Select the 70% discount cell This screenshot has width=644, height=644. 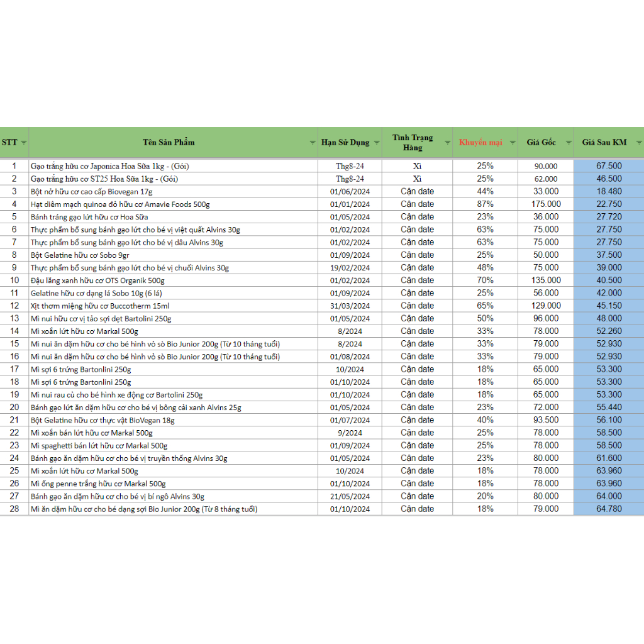click(485, 280)
